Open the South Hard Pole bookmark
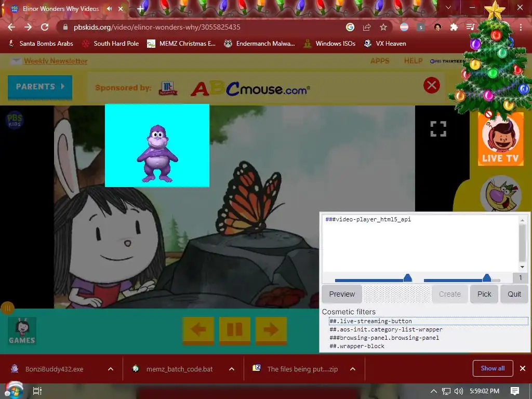The height and width of the screenshot is (399, 532). 111,44
